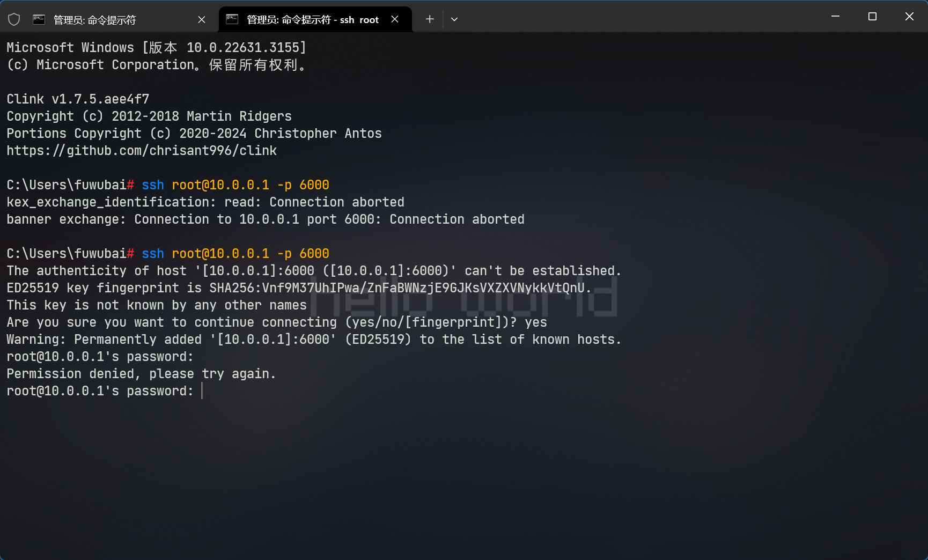Click the ED25519 key fingerprint line
Screen dimensions: 928x560
coord(298,288)
